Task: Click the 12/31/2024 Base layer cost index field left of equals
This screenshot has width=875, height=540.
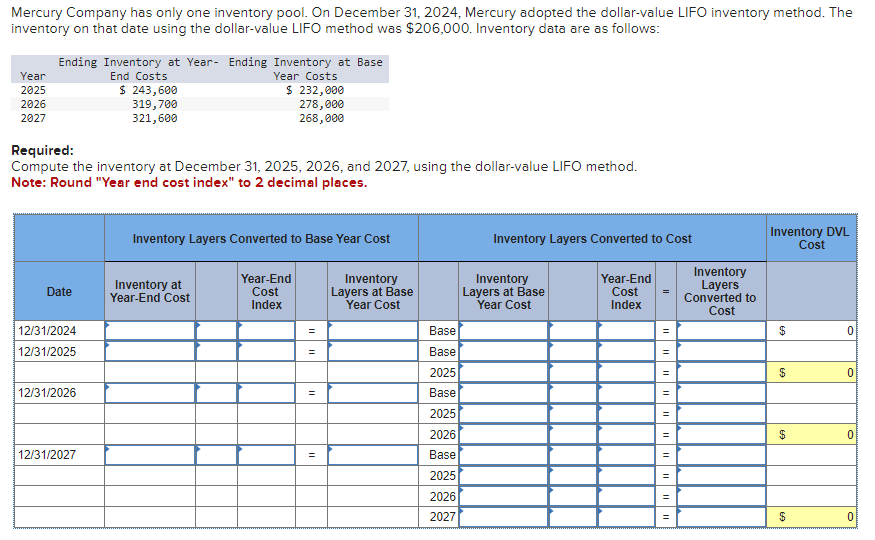Action: click(x=626, y=331)
